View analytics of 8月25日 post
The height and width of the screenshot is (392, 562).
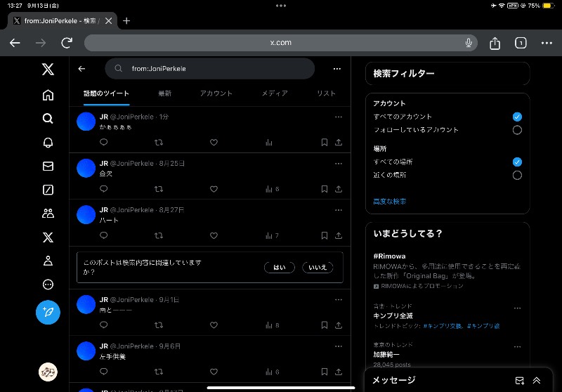tap(272, 189)
